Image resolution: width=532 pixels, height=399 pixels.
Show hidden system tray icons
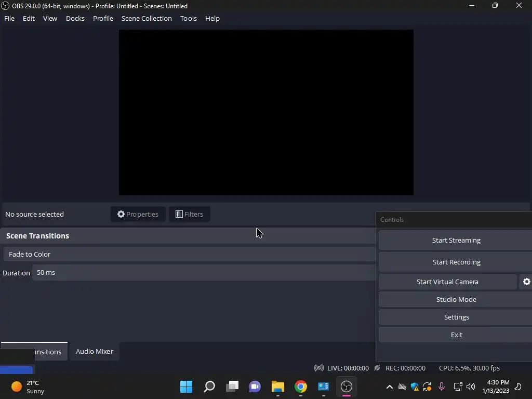(x=390, y=387)
